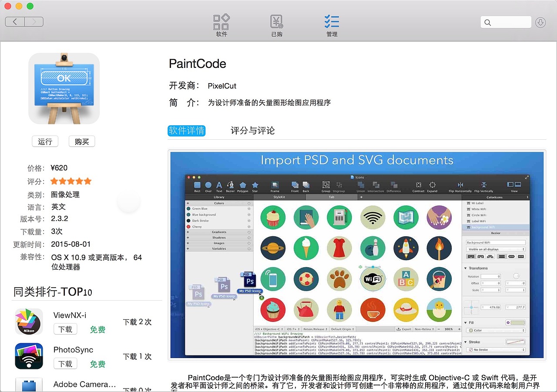The width and height of the screenshot is (557, 392).
Task: Click the downloads icon beside the search field
Action: [x=540, y=22]
